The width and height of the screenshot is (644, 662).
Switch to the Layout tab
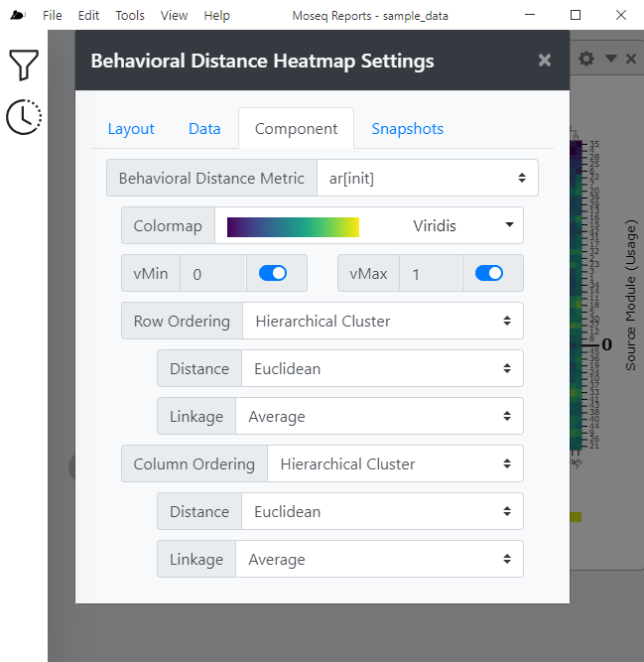(131, 128)
